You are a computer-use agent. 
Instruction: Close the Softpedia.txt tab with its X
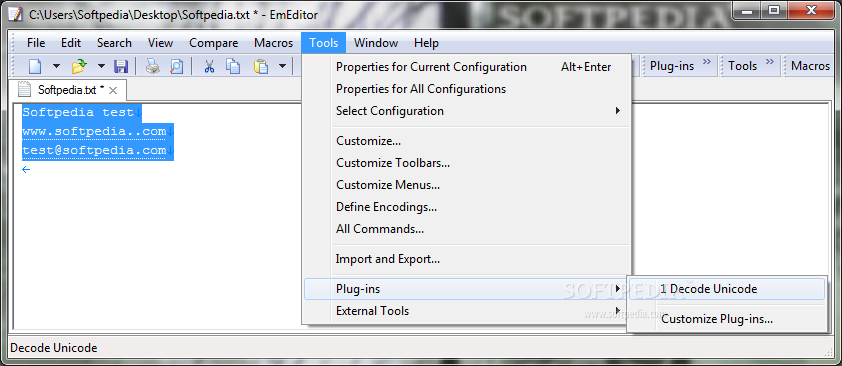point(113,90)
